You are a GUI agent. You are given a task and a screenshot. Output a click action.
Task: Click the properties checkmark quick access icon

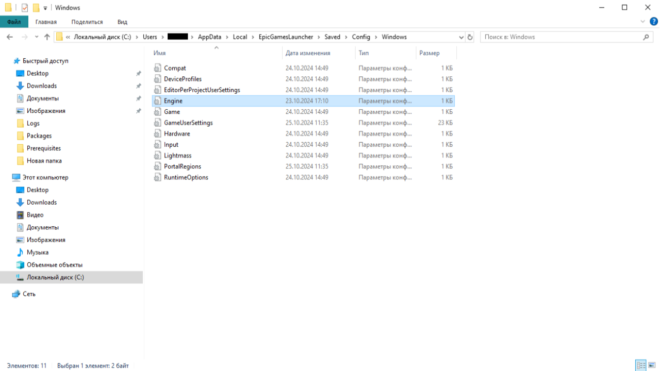pos(24,8)
